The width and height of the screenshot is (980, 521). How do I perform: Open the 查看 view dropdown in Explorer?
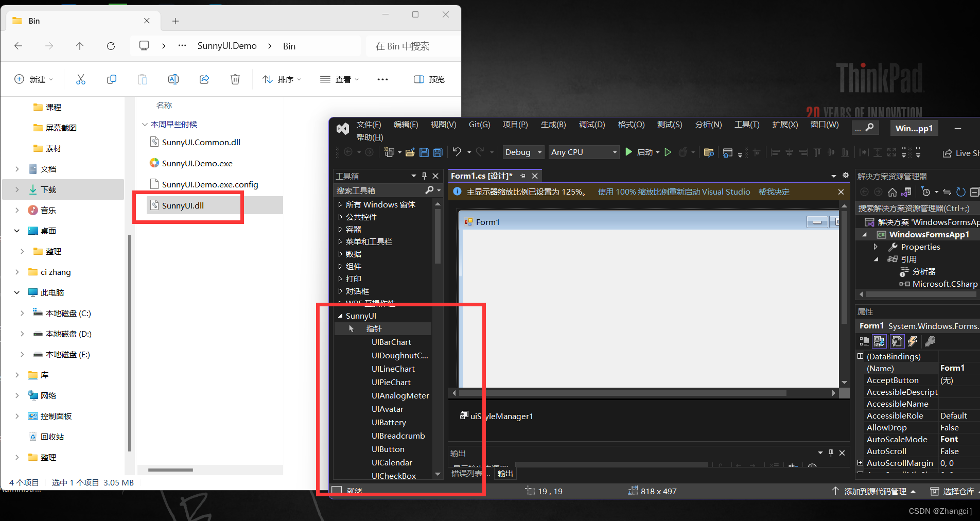click(x=339, y=79)
